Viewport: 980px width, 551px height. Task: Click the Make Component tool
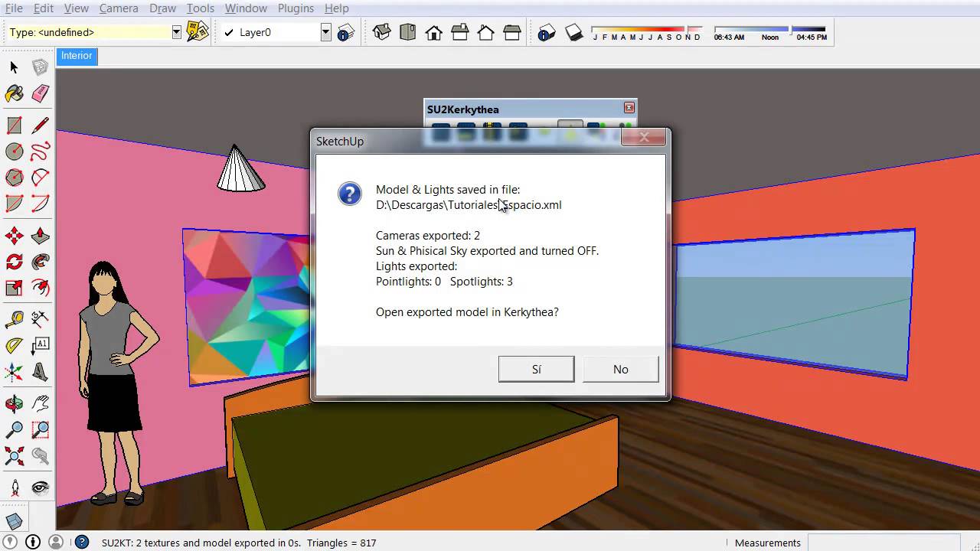tap(40, 67)
